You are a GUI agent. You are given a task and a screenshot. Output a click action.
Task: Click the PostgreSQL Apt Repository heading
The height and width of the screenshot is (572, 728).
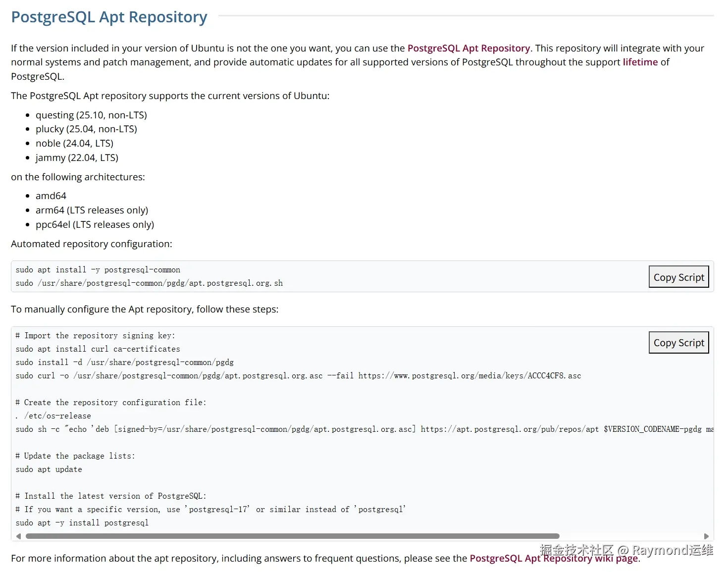click(x=109, y=17)
